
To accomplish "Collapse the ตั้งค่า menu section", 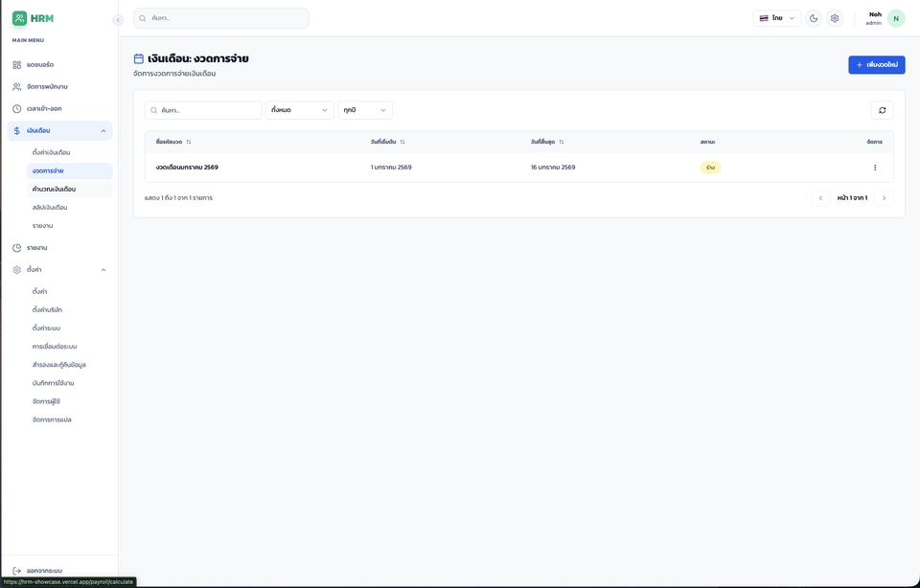I will (x=103, y=270).
